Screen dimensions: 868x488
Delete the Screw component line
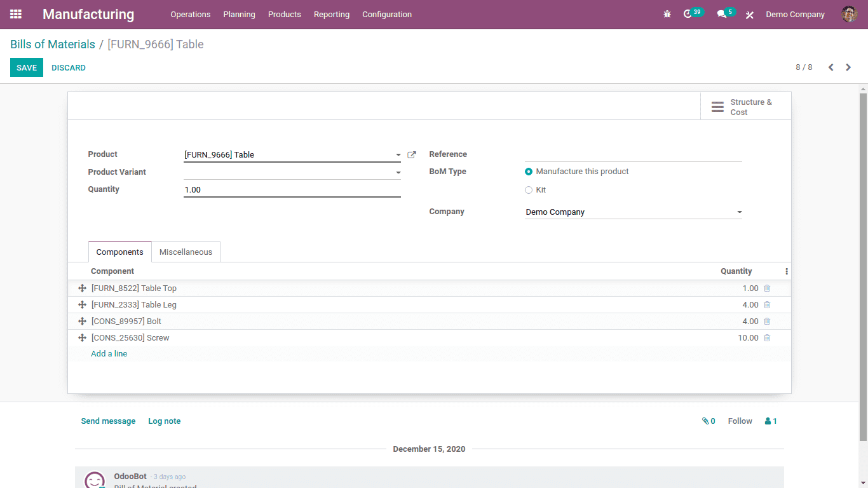767,338
